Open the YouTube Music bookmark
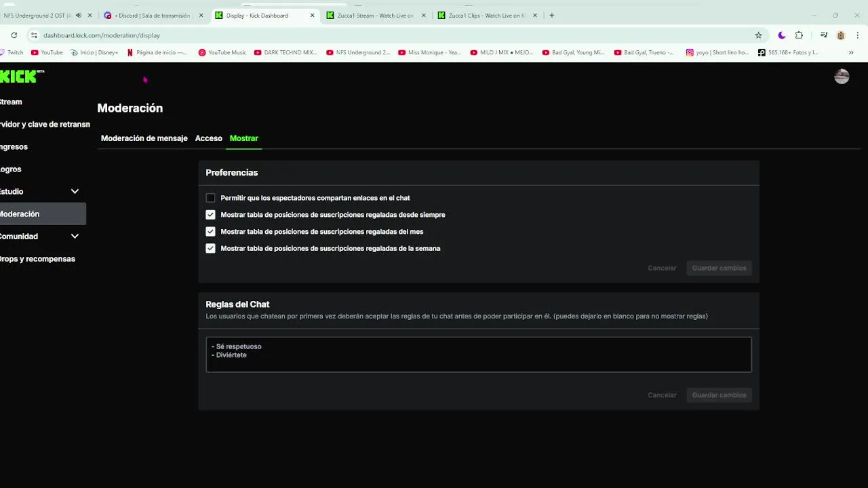868x488 pixels. tap(222, 52)
